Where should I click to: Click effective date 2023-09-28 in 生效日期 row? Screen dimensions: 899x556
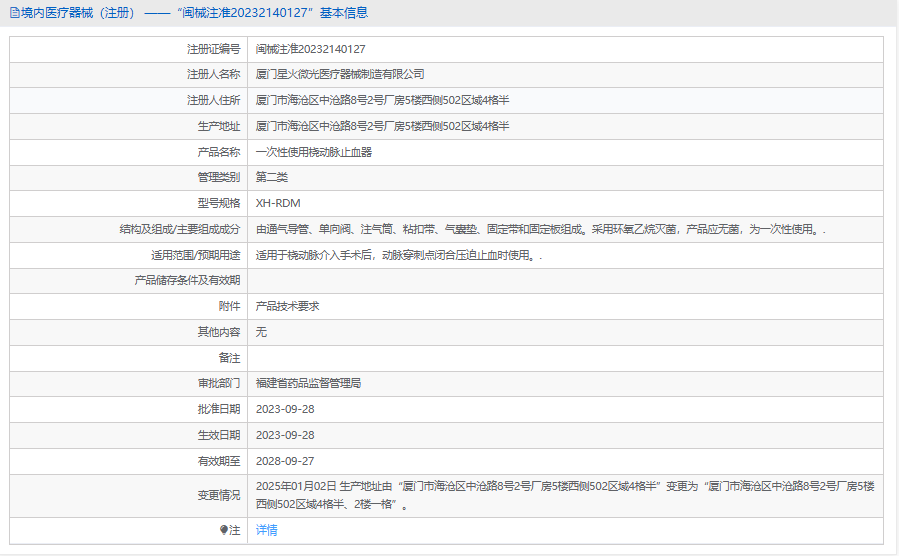[x=285, y=435]
